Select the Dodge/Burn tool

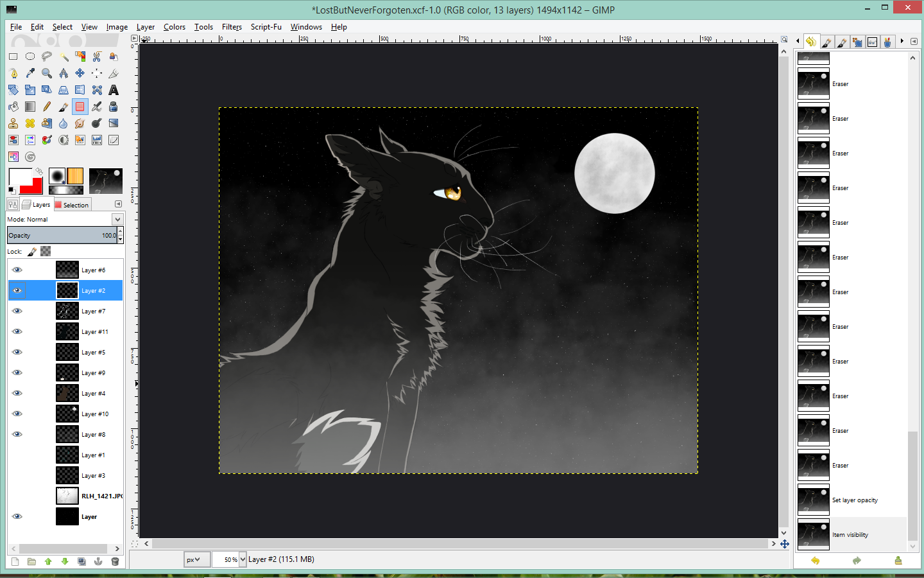click(97, 123)
